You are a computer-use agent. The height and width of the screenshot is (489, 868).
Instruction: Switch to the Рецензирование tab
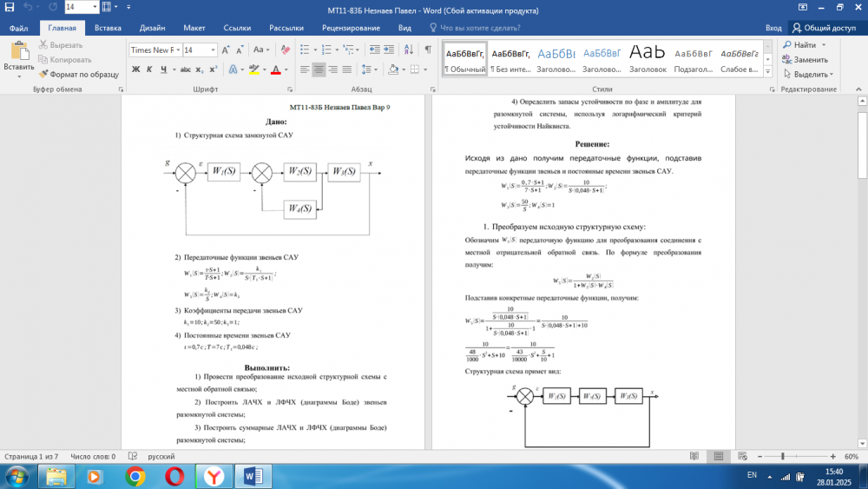[351, 28]
